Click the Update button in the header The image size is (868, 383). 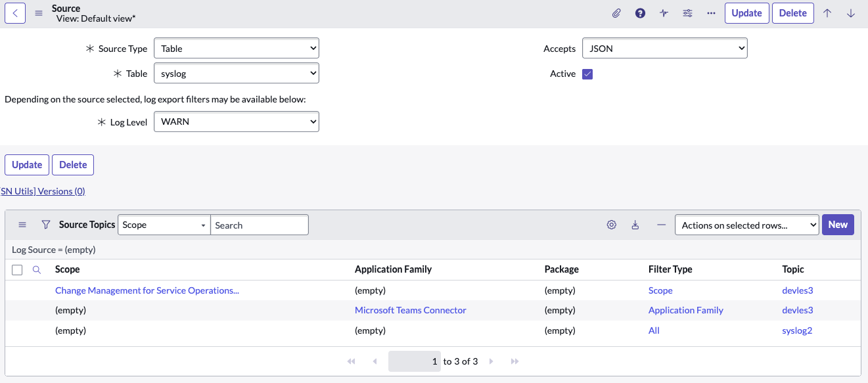[747, 13]
